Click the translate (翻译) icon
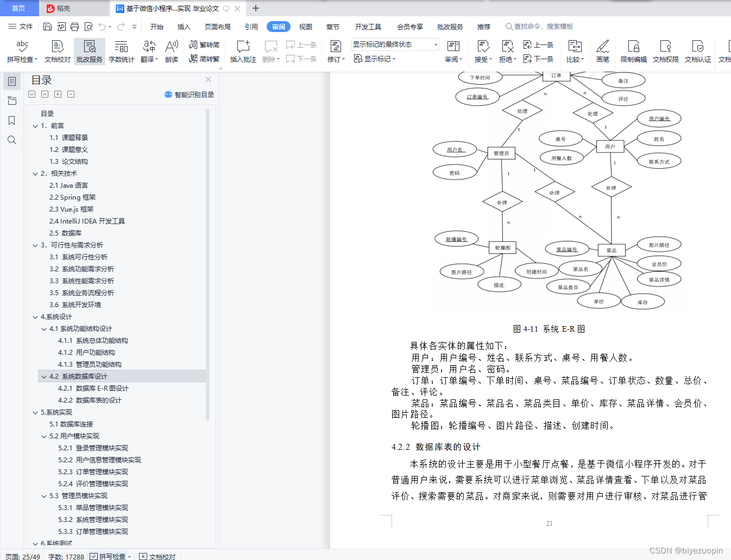The width and height of the screenshot is (731, 560). [x=149, y=52]
